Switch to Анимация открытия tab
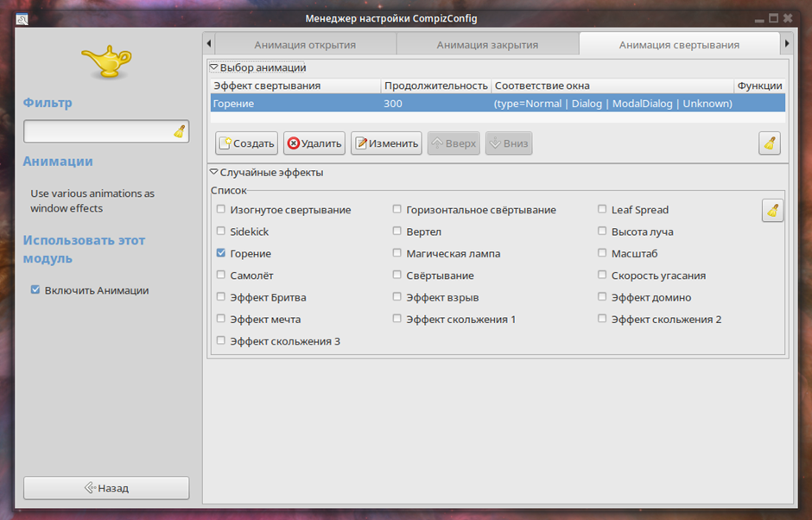The height and width of the screenshot is (520, 812). click(305, 45)
